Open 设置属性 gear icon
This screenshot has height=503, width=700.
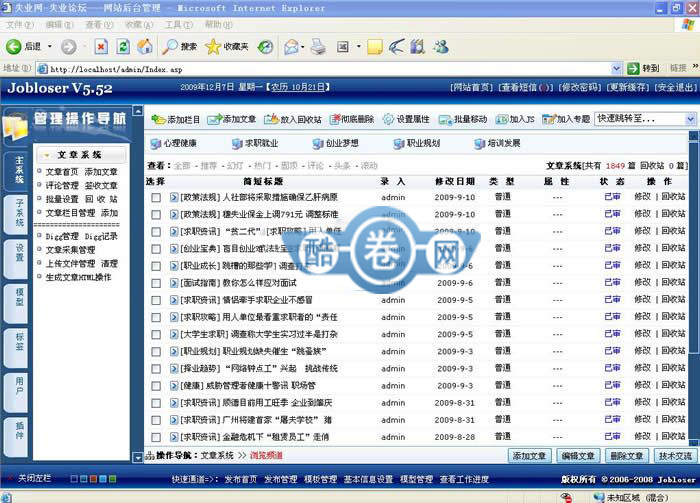[x=388, y=119]
